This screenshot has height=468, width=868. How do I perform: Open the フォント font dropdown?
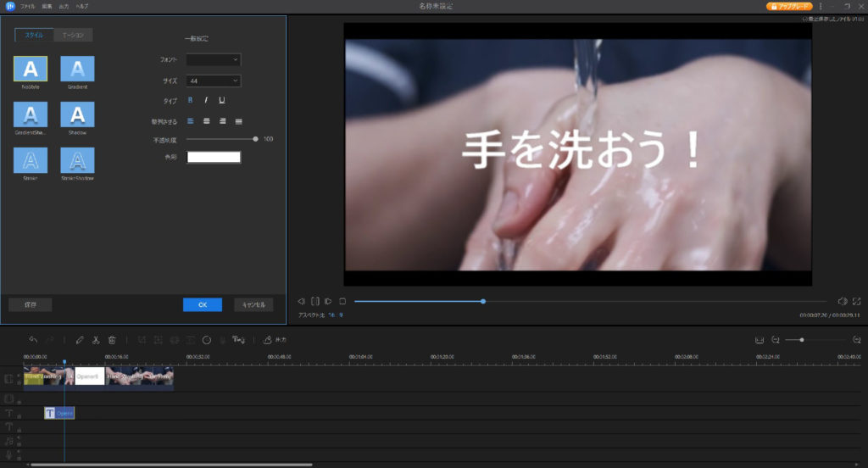213,60
